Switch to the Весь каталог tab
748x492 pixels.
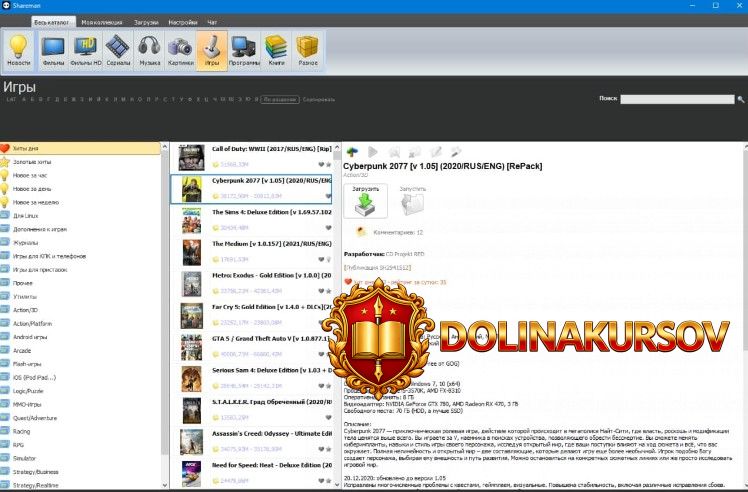(52, 22)
